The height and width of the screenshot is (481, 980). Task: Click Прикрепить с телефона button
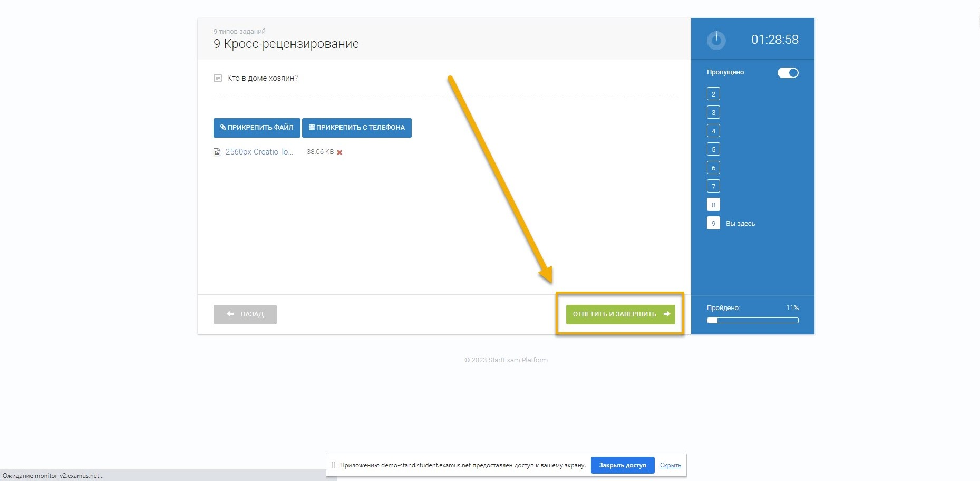click(356, 128)
